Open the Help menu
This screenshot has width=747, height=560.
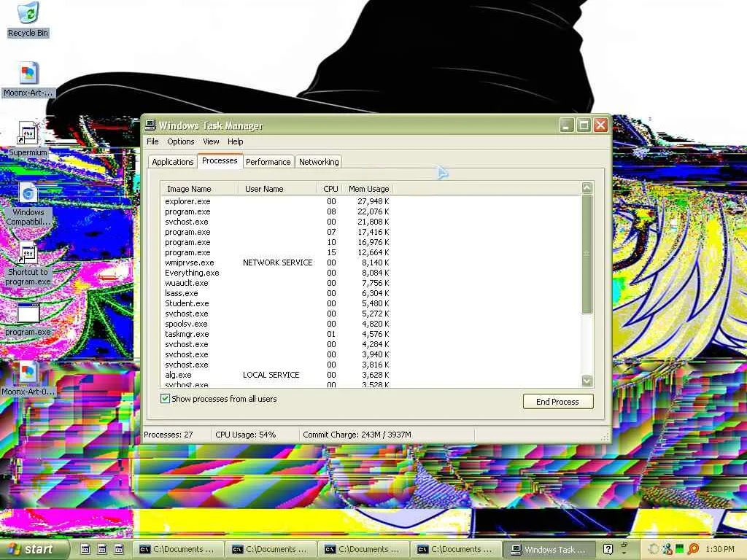(x=236, y=141)
